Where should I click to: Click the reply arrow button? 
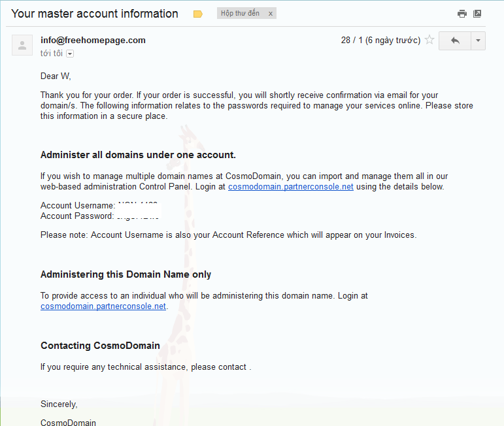(x=455, y=41)
